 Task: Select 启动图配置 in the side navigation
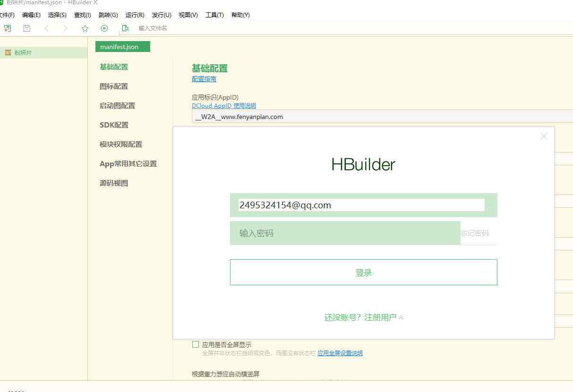pos(117,106)
